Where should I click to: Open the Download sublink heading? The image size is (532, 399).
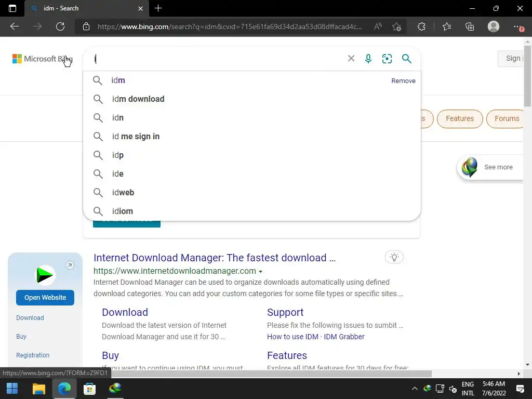[125, 312]
